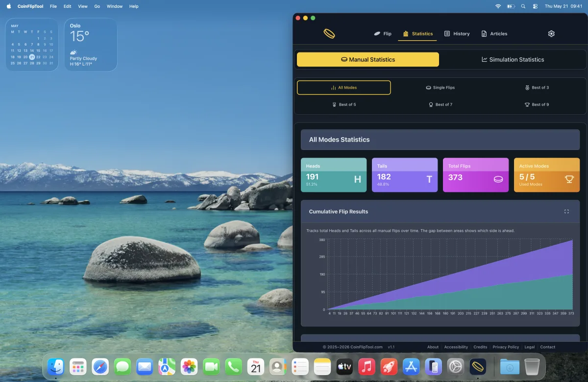
Task: Click the May calendar widget
Action: click(x=32, y=45)
